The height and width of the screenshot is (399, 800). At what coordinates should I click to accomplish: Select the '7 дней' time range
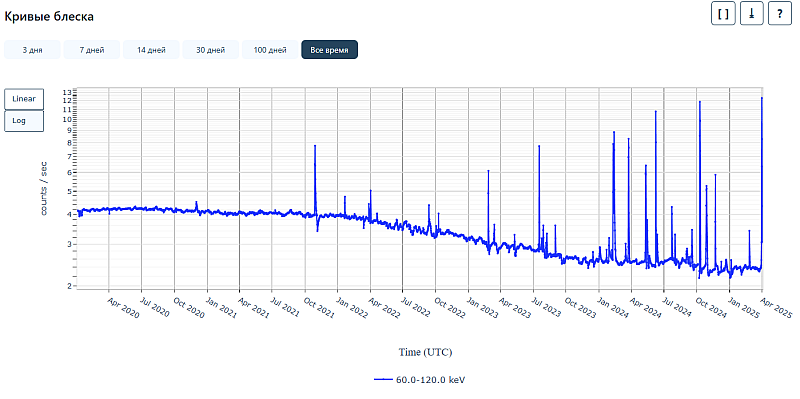tap(92, 50)
